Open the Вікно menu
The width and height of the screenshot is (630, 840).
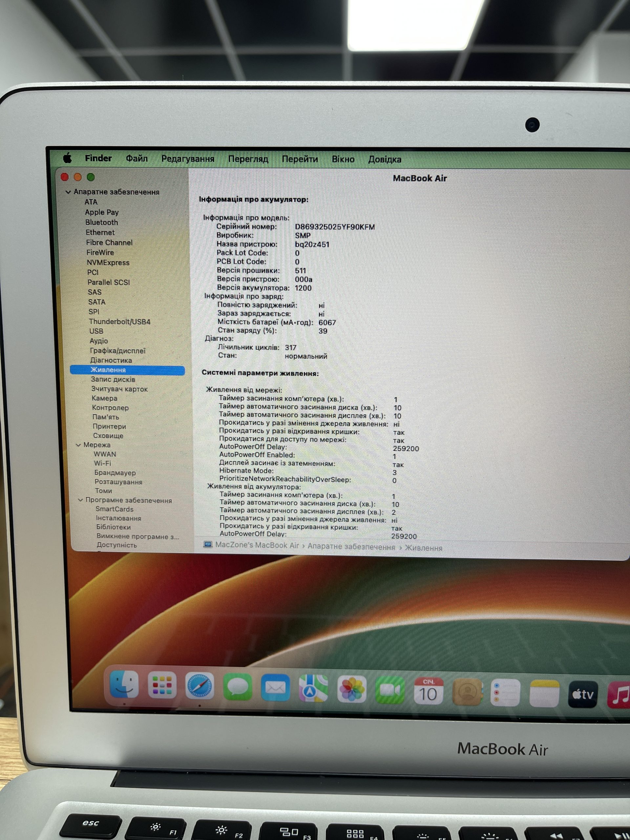point(343,159)
